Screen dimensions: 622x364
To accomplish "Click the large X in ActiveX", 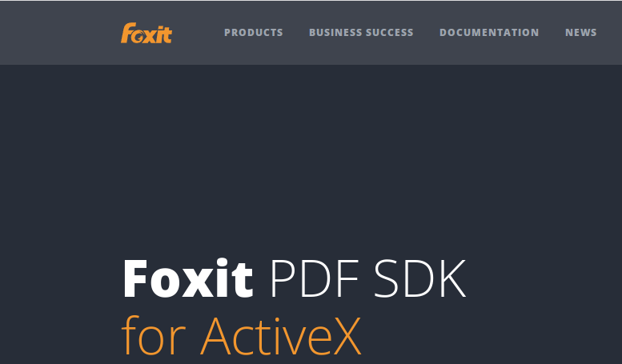I will coord(347,336).
